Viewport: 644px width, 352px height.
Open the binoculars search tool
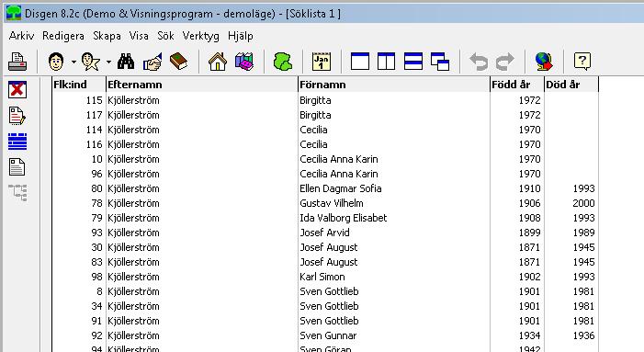click(126, 62)
